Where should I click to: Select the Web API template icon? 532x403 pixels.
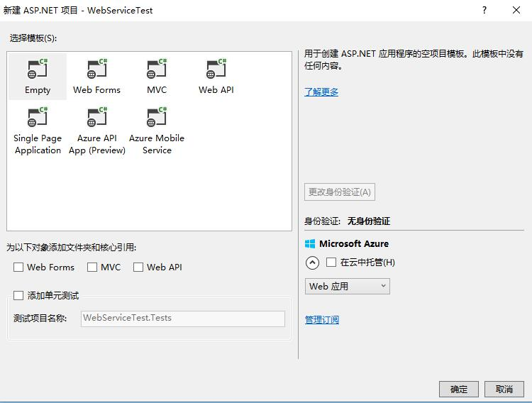[216, 68]
